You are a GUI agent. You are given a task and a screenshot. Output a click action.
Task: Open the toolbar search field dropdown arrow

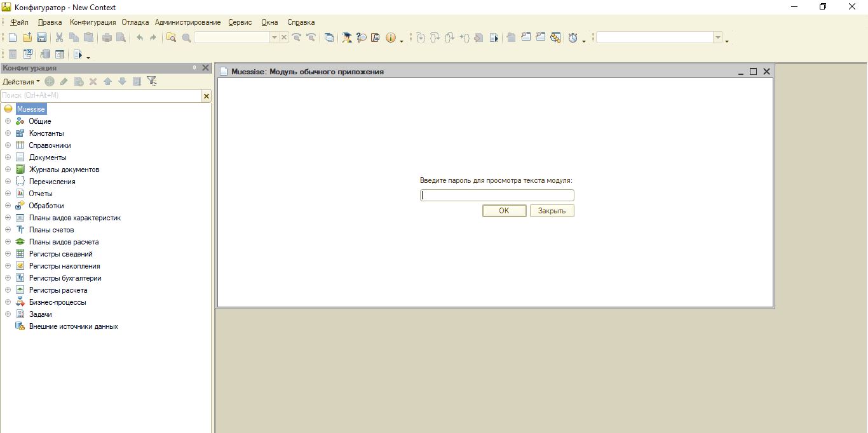pyautogui.click(x=275, y=37)
